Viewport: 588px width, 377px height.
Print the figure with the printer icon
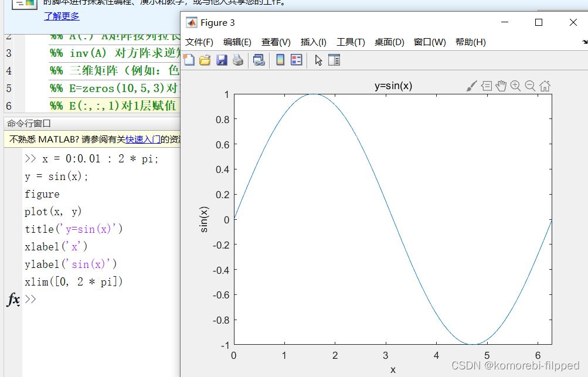point(237,60)
